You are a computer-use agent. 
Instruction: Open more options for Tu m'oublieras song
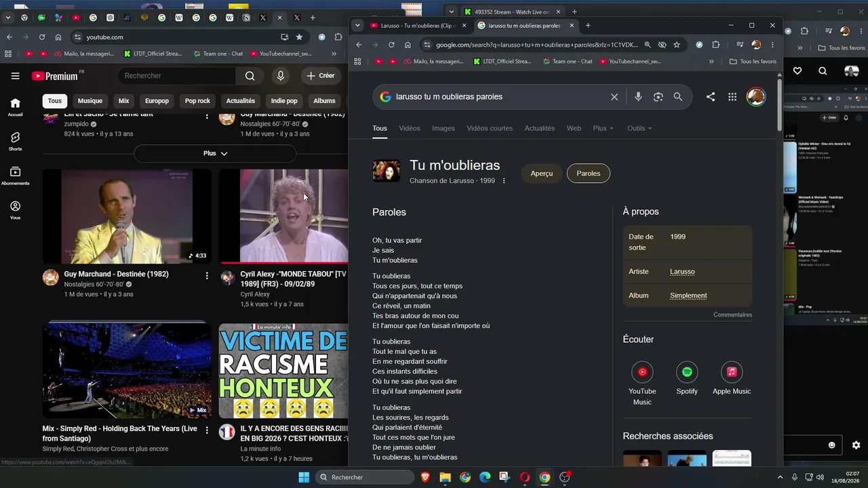(504, 181)
